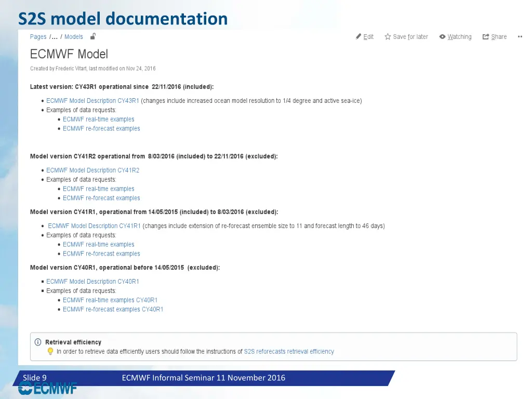Image resolution: width=532 pixels, height=399 pixels.
Task: Click the ECMWF Model page title
Action: [x=69, y=54]
